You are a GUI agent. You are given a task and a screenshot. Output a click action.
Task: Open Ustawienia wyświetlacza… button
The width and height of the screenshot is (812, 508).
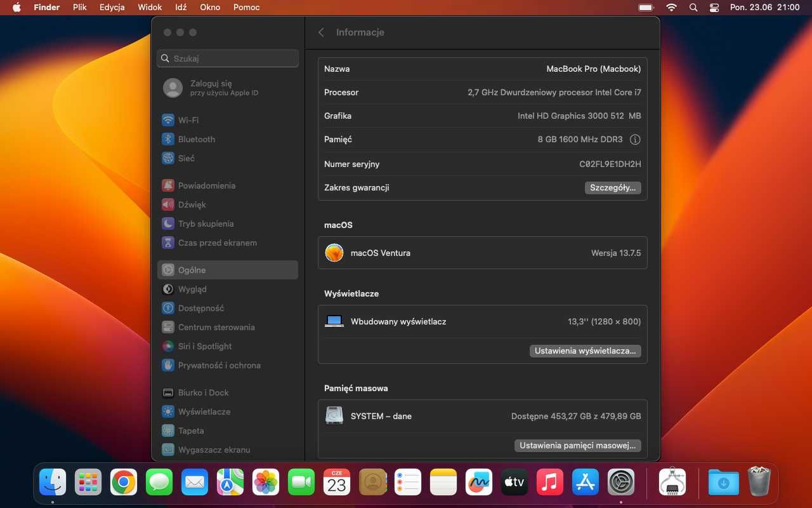[586, 351]
